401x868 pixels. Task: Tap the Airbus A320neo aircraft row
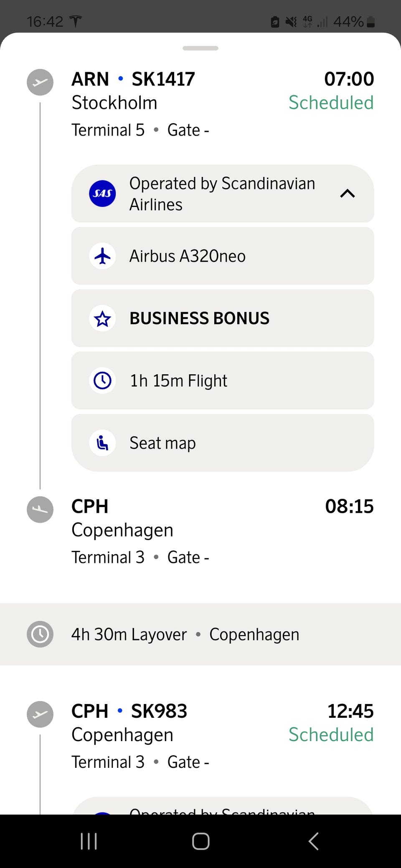[x=222, y=256]
